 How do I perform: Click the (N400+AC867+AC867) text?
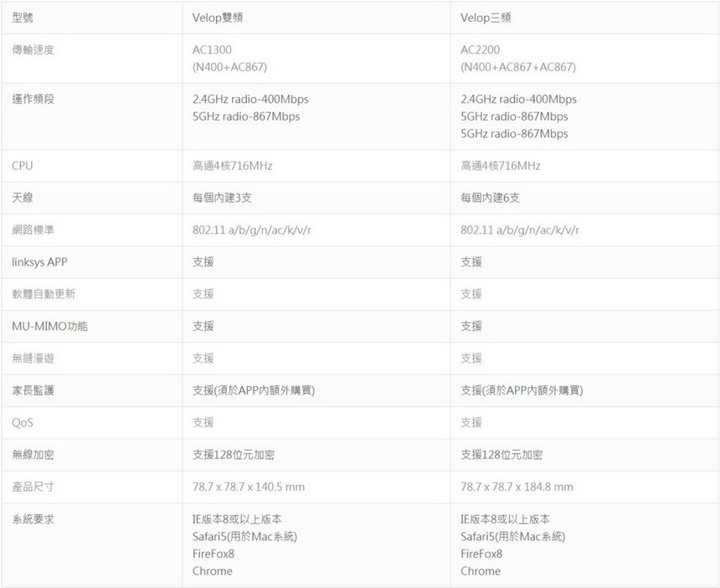[x=518, y=67]
